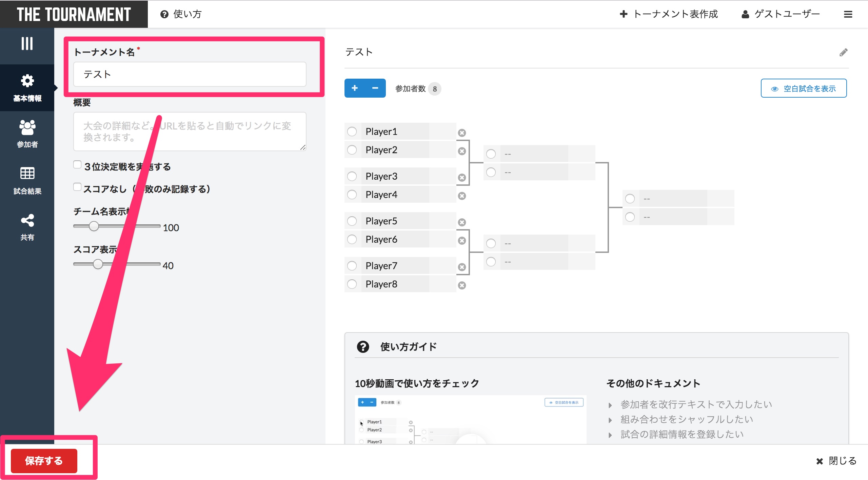This screenshot has width=868, height=480.
Task: Show blank matches with 空白試合を表示 button
Action: tap(804, 88)
